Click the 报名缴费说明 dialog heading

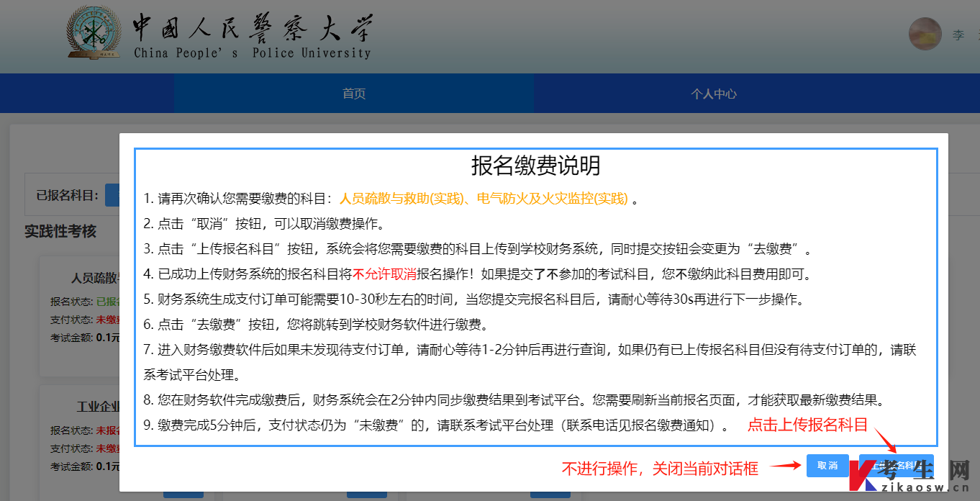click(535, 166)
